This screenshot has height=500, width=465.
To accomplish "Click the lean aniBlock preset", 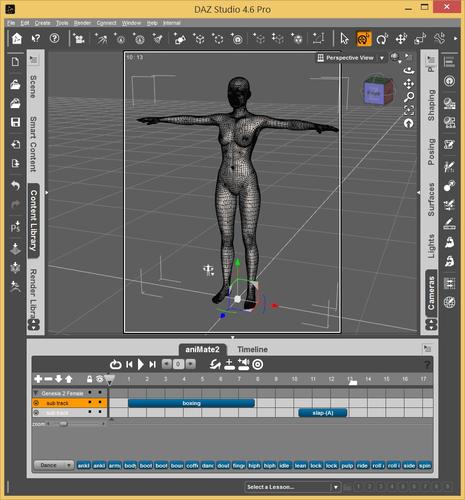I will [x=300, y=465].
